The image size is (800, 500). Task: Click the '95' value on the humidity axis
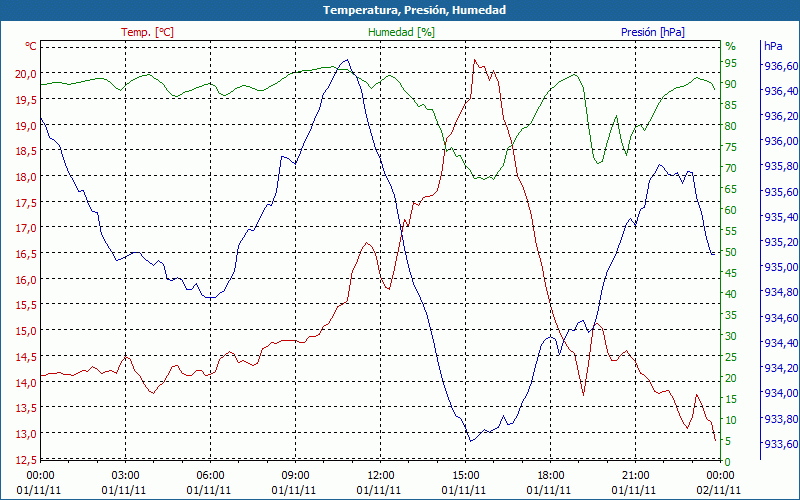[x=731, y=63]
